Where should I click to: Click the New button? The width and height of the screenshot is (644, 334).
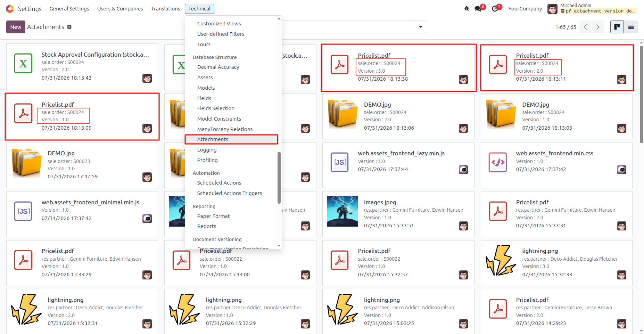coord(16,27)
